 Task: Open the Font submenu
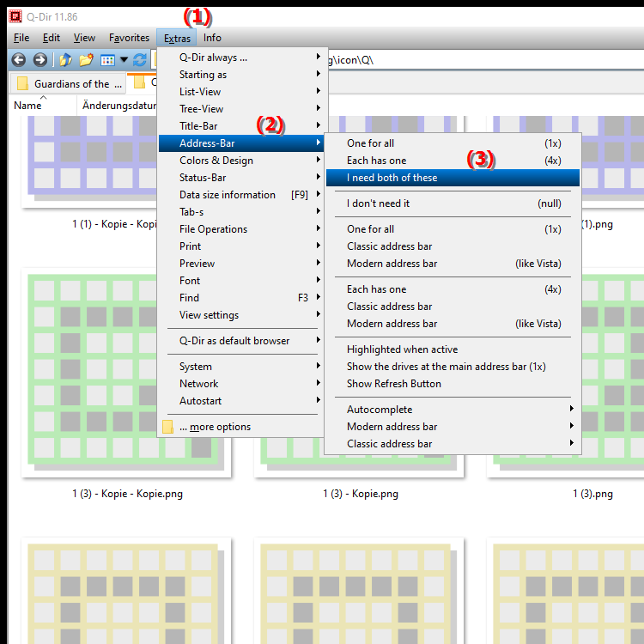point(241,281)
